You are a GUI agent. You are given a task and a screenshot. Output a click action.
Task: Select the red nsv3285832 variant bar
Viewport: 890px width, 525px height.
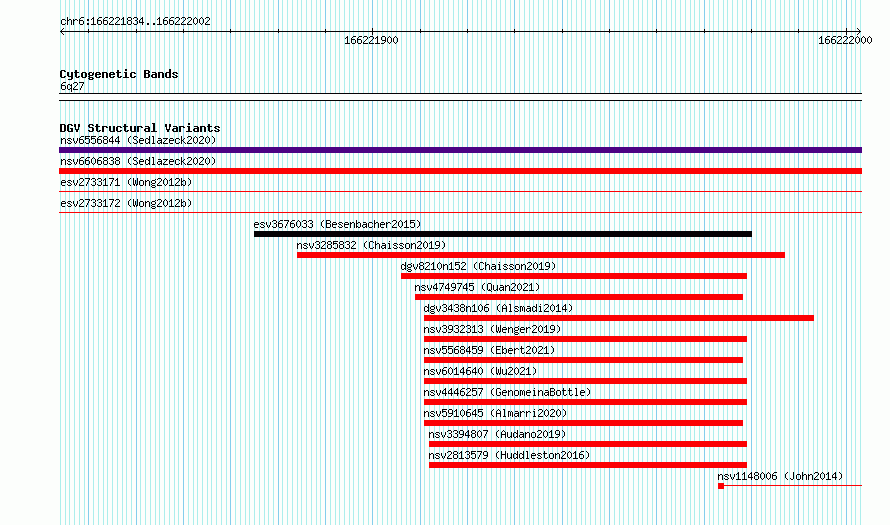point(541,255)
